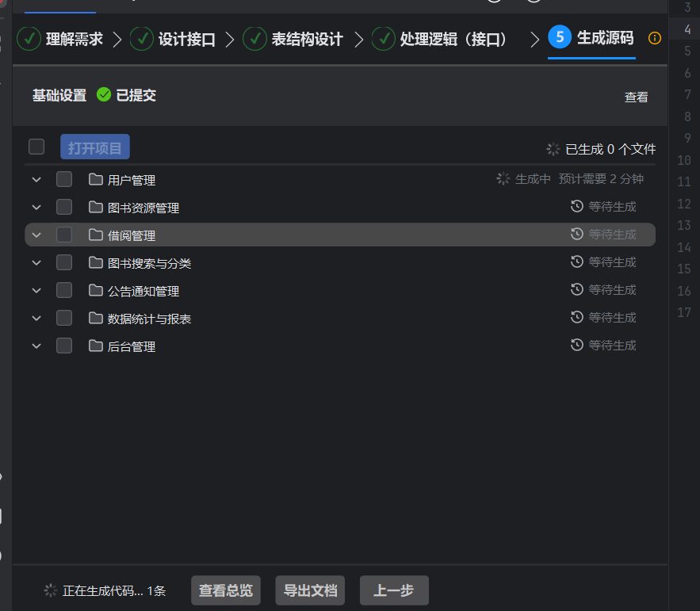Click the clock icon next to 图书资源管理
Screen dimensions: 700x611
pyautogui.click(x=576, y=207)
